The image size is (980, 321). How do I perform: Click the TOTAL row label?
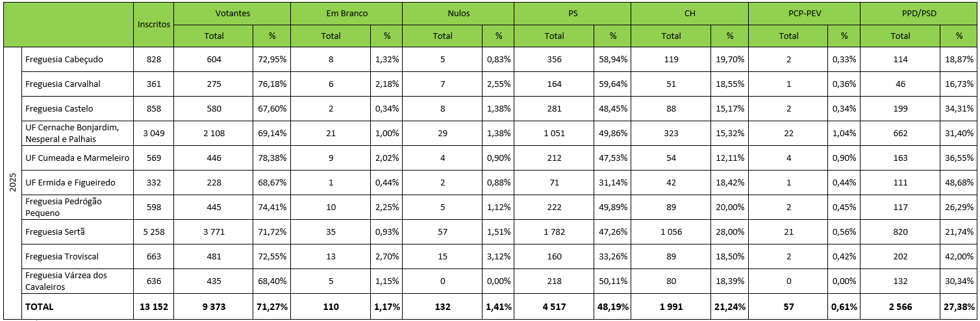click(40, 306)
